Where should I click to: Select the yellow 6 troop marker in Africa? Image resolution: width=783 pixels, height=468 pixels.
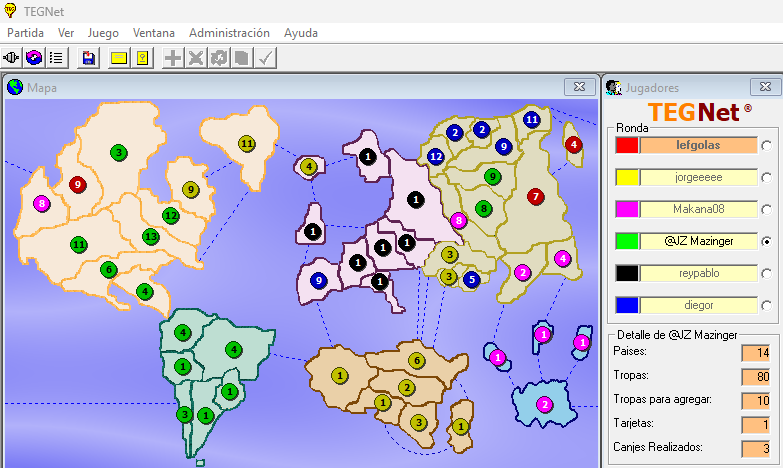coord(416,360)
